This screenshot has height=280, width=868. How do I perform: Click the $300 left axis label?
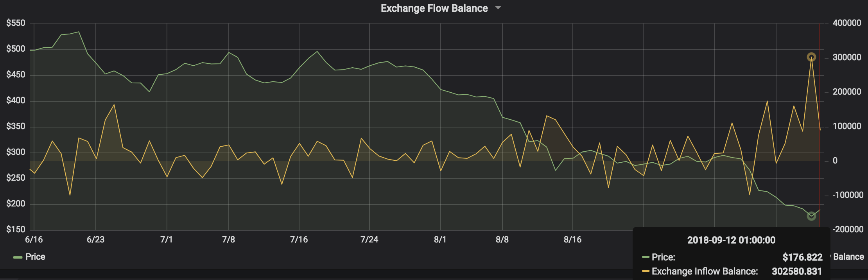click(x=16, y=153)
